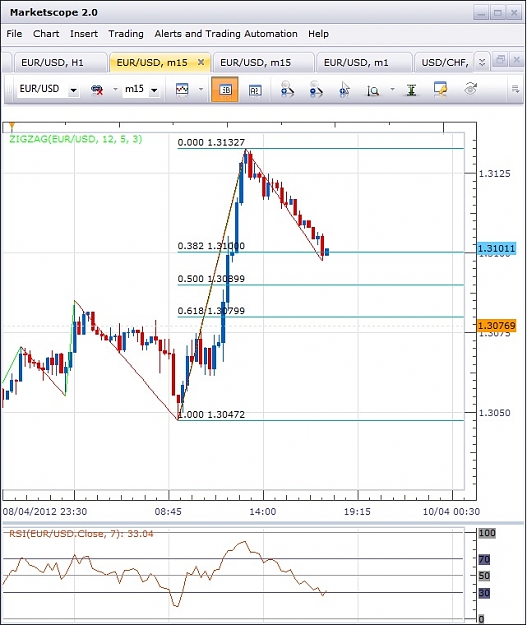Image resolution: width=527 pixels, height=625 pixels.
Task: Click the 0.500 1.30899 Fibonacci label
Action: 211,279
